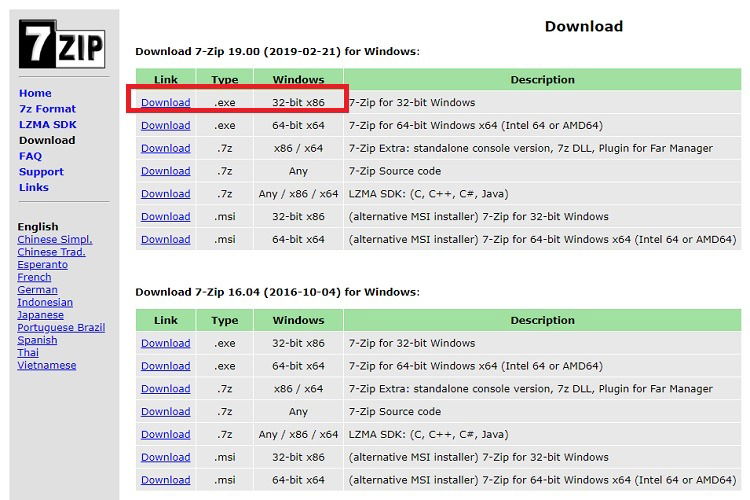750x500 pixels.
Task: Download 7-Zip 19.00 64-bit x64 .exe
Action: pyautogui.click(x=165, y=125)
